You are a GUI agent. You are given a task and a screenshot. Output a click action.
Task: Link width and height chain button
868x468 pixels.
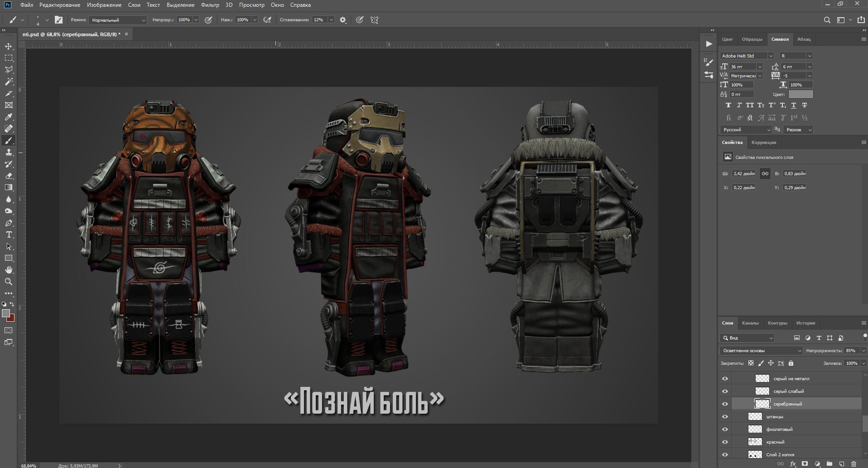765,173
